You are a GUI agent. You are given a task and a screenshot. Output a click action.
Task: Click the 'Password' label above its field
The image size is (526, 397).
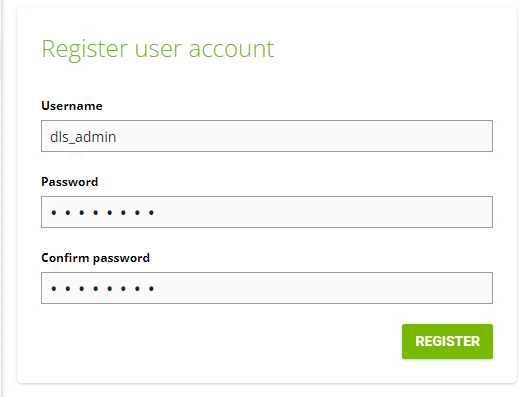click(69, 182)
